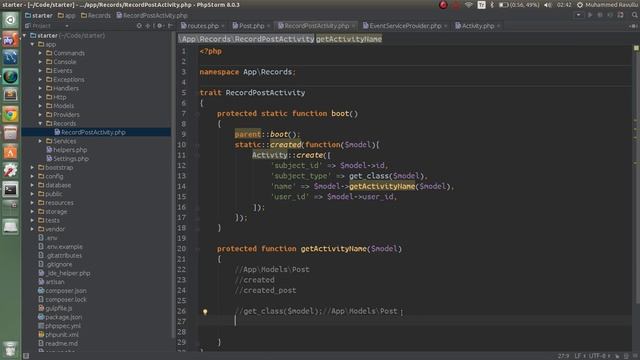Click the Records breadcrumb in navigation bar

[x=96, y=16]
